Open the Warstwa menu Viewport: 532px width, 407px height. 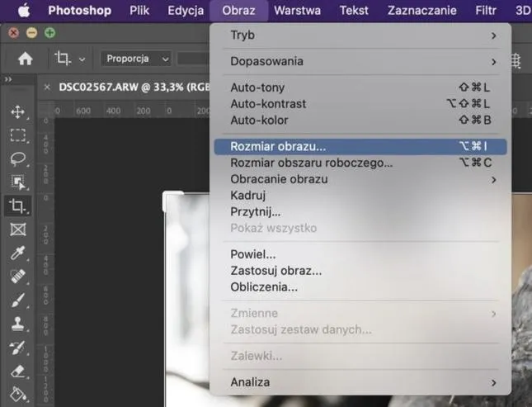point(297,11)
